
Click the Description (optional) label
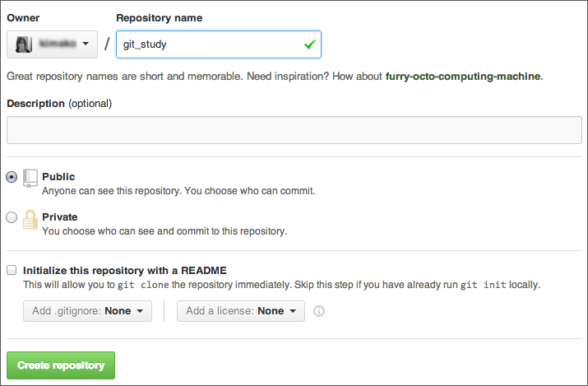58,104
